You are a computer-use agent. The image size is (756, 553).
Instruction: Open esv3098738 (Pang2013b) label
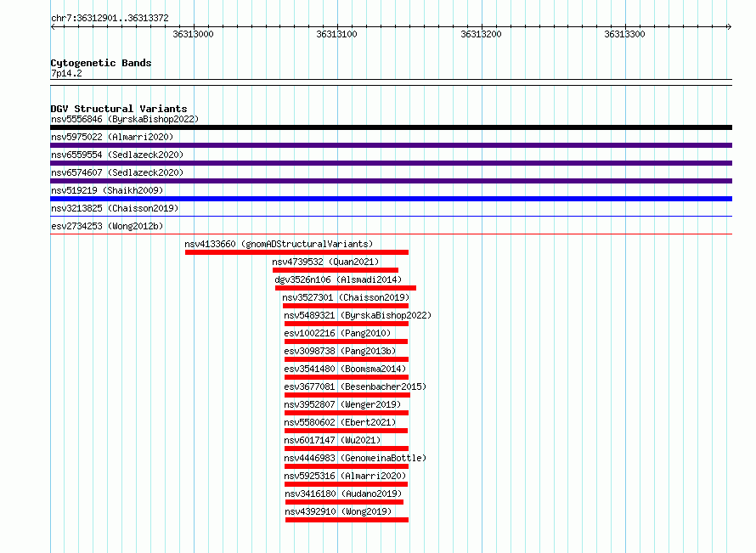click(x=340, y=351)
